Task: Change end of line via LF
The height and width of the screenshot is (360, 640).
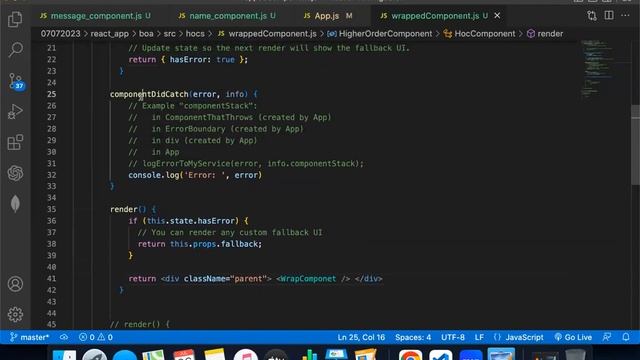Action: pyautogui.click(x=479, y=337)
